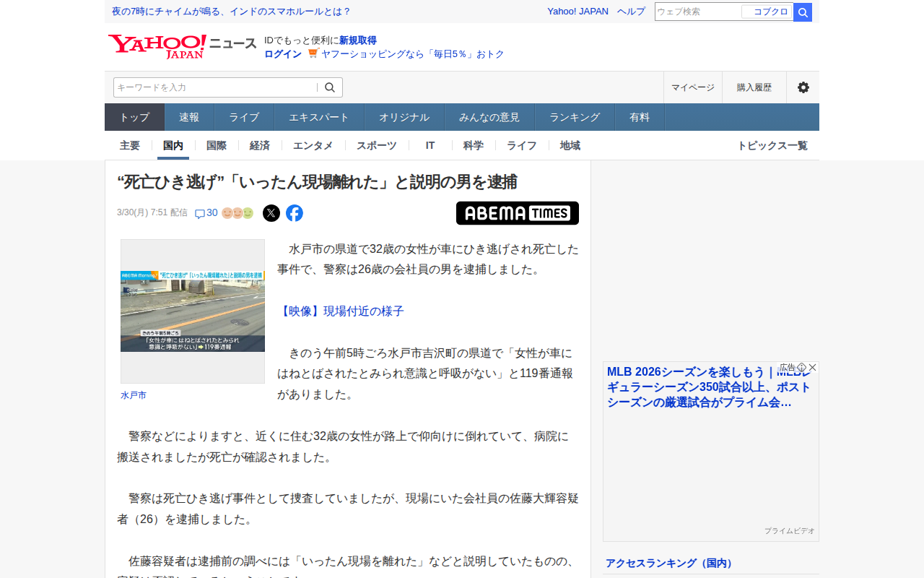Click the blue web search magnifier button
Viewport: 924px width, 578px height.
(803, 12)
